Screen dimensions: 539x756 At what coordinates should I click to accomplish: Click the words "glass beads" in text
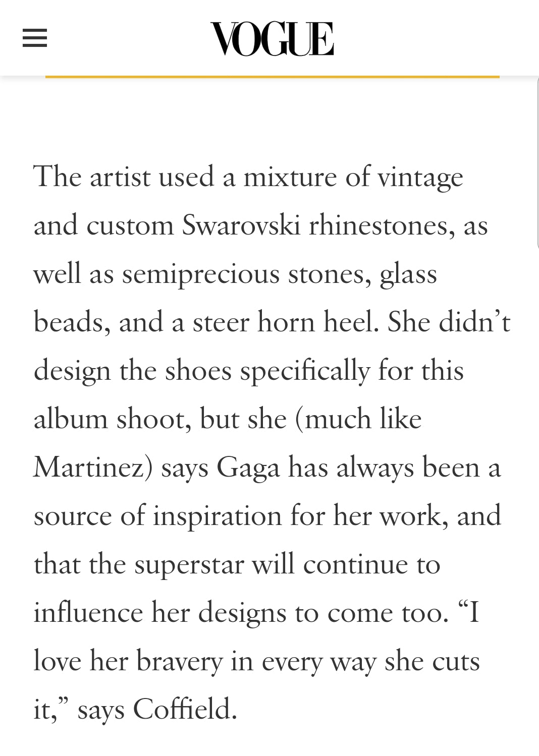(408, 275)
